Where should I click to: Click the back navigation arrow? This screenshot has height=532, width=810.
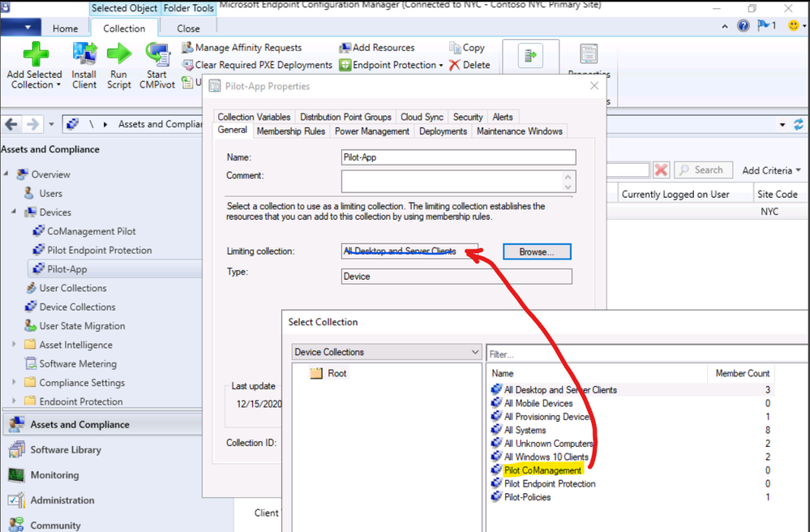pos(11,124)
